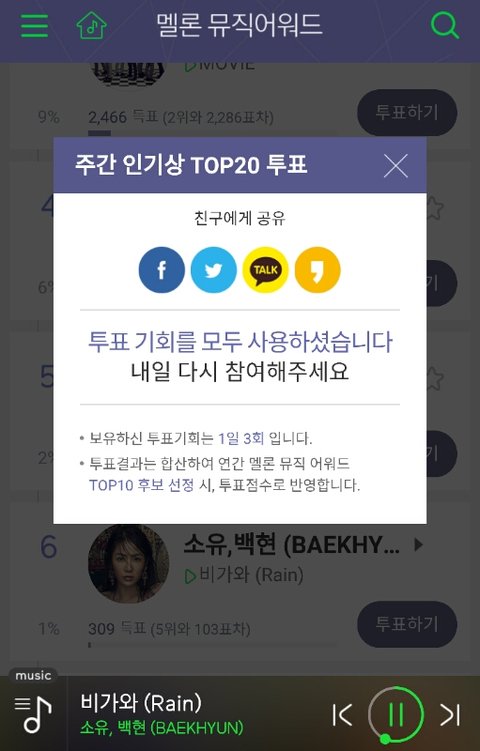The image size is (480, 751).
Task: Play 비가와 (Rain) from the list
Action: [x=244, y=575]
